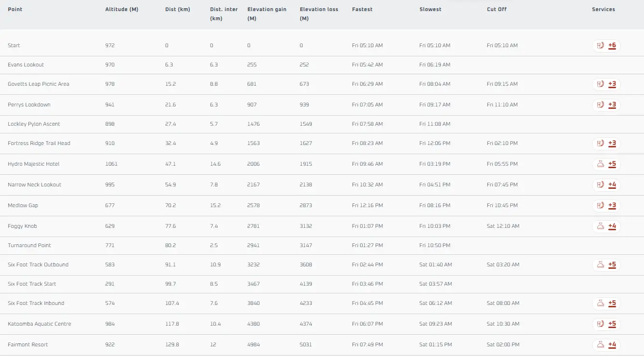Click the refreshment icon for Govetts Leap Picnic Area
The image size is (644, 356).
pos(601,84)
